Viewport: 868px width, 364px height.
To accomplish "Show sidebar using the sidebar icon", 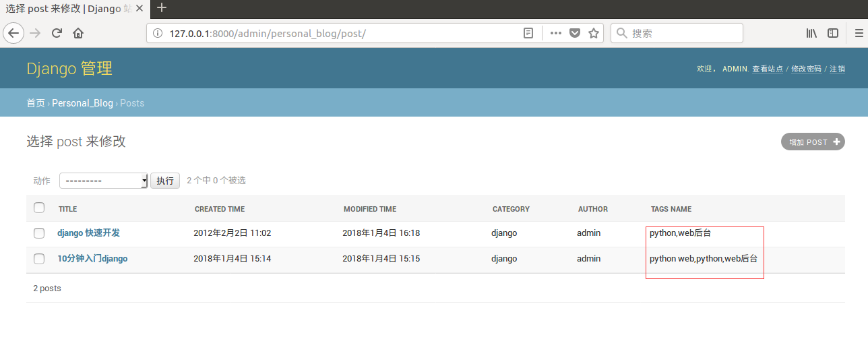I will (x=833, y=33).
